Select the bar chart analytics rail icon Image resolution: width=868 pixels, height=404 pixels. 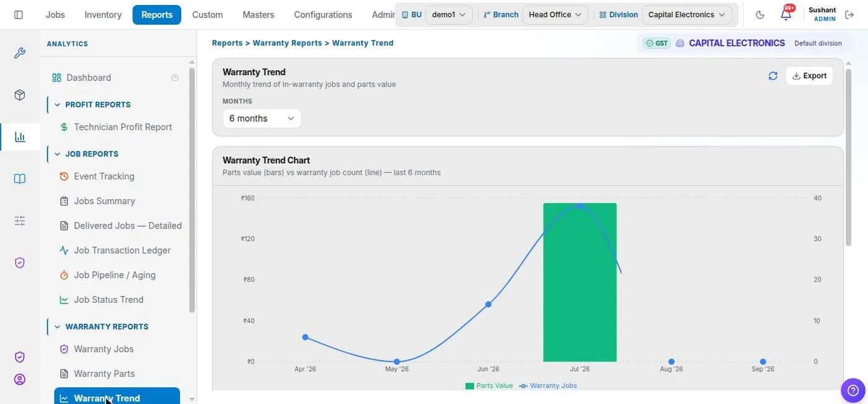click(20, 137)
